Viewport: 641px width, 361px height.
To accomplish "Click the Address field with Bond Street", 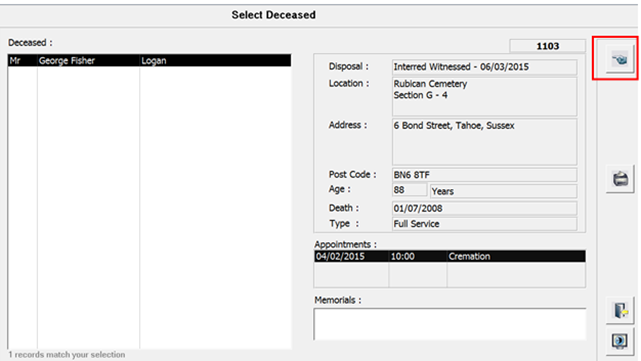I will click(484, 142).
